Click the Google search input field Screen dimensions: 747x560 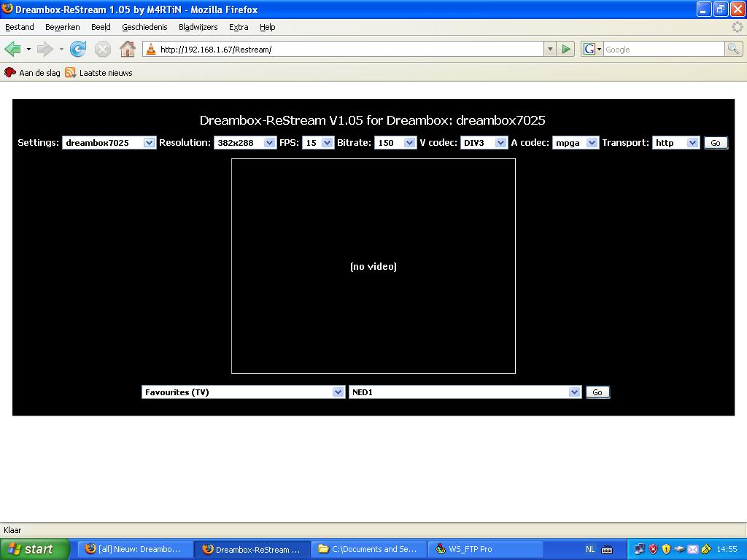tap(664, 49)
